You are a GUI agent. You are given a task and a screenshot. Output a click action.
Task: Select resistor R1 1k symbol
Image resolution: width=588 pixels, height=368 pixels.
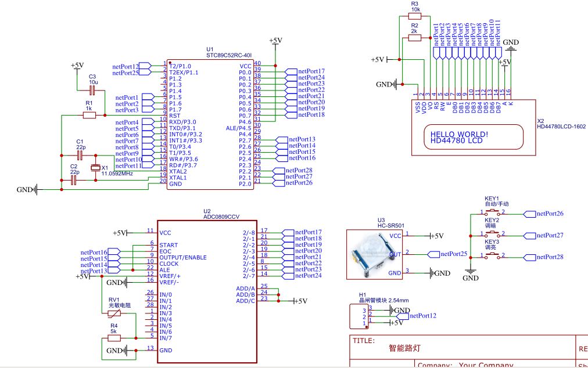[x=89, y=116]
